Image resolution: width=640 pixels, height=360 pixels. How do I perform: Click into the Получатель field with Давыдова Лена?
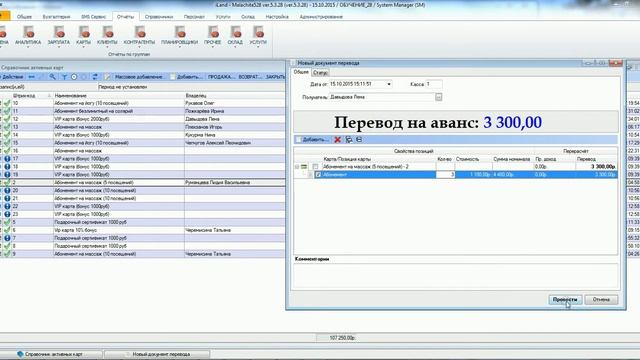382,97
